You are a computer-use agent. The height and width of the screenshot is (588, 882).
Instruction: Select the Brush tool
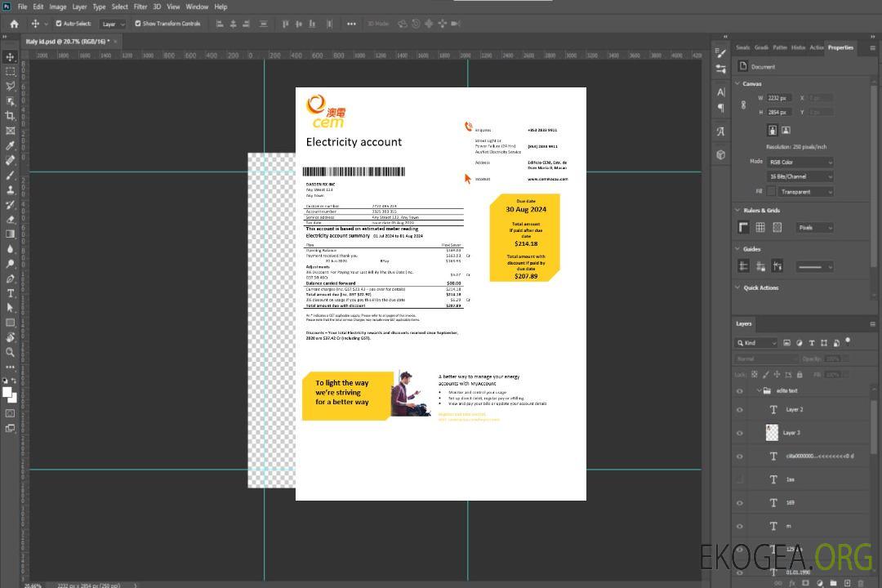pyautogui.click(x=10, y=175)
